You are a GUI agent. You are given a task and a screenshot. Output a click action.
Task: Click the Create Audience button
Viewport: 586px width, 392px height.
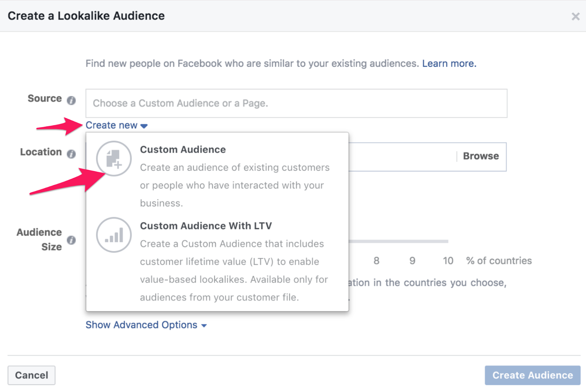pos(533,375)
